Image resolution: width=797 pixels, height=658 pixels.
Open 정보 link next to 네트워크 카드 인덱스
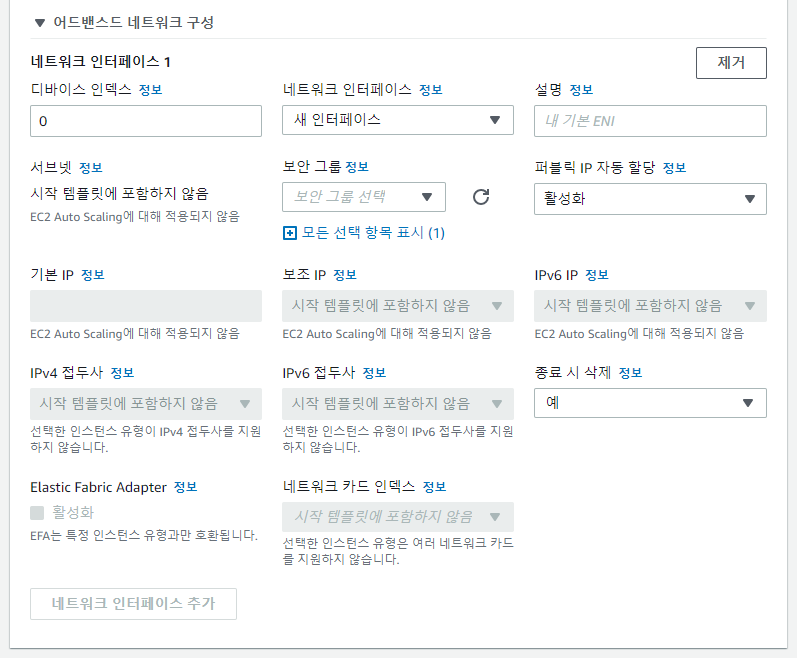click(x=435, y=487)
